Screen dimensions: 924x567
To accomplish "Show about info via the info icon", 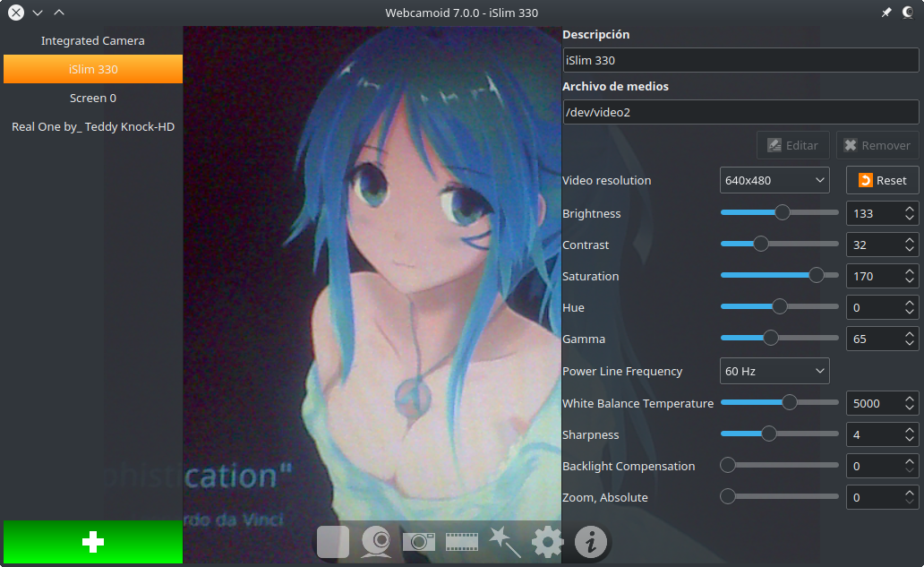I will pos(590,541).
